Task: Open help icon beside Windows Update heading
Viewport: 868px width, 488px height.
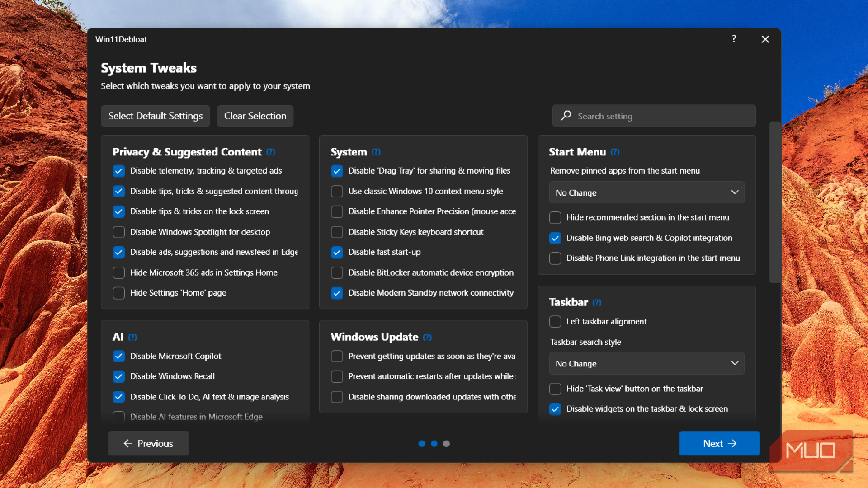Action: [427, 337]
